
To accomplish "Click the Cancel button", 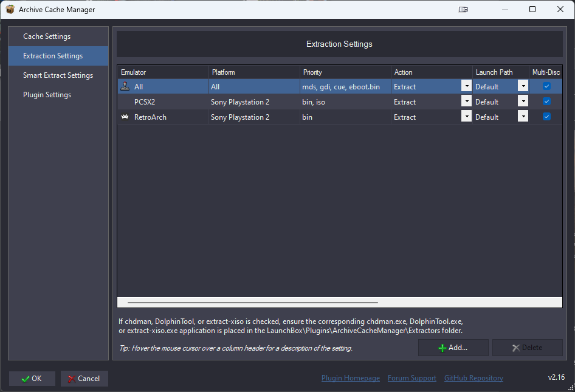I will click(84, 379).
